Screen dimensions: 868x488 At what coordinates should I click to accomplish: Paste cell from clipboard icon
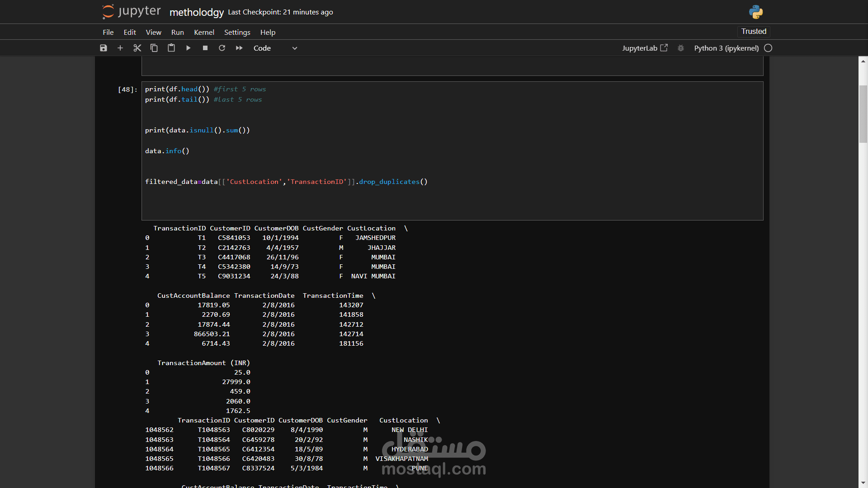[171, 48]
